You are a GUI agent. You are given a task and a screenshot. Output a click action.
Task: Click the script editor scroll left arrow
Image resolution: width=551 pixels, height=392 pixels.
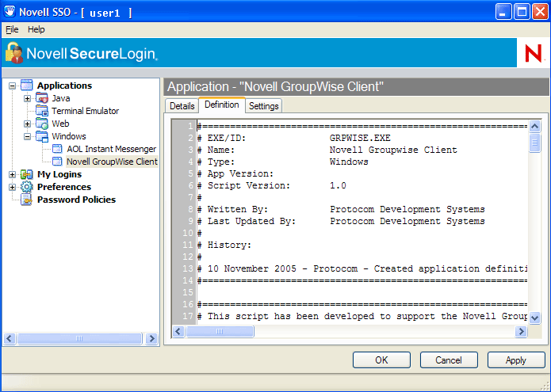[178, 331]
